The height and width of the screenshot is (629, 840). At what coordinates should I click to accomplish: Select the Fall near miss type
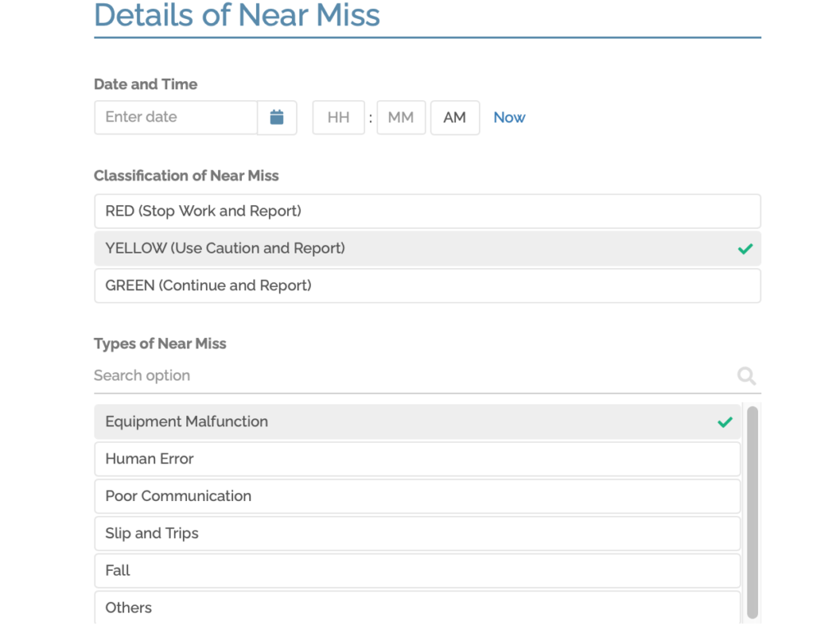[x=418, y=570]
